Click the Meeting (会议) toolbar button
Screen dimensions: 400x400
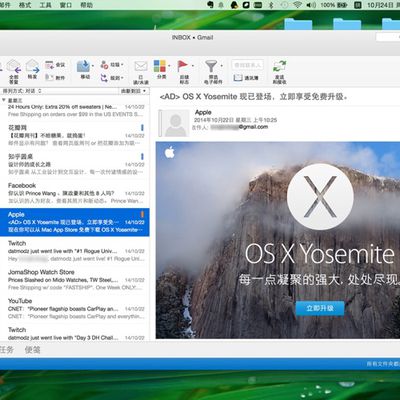pyautogui.click(x=55, y=65)
